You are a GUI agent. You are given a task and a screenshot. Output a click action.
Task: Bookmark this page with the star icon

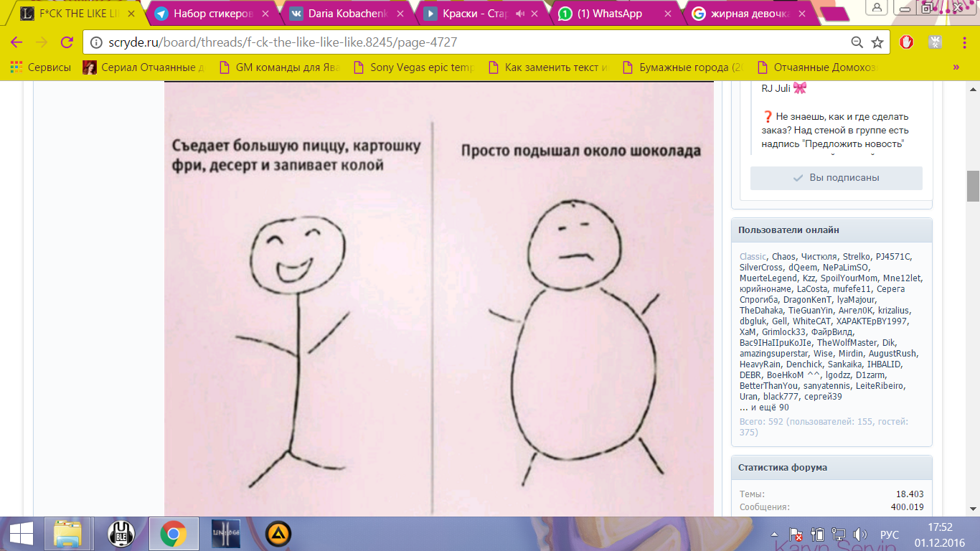pyautogui.click(x=877, y=42)
